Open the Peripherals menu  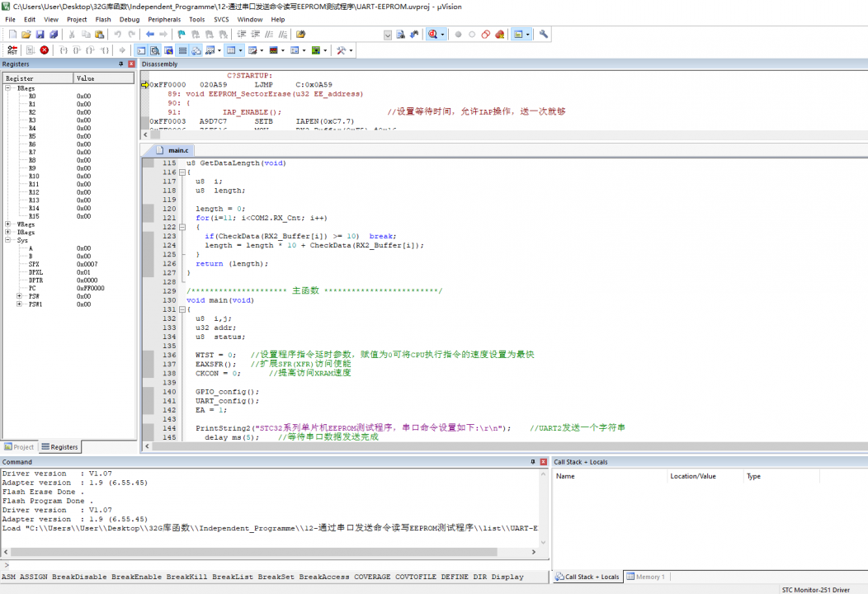[x=163, y=19]
